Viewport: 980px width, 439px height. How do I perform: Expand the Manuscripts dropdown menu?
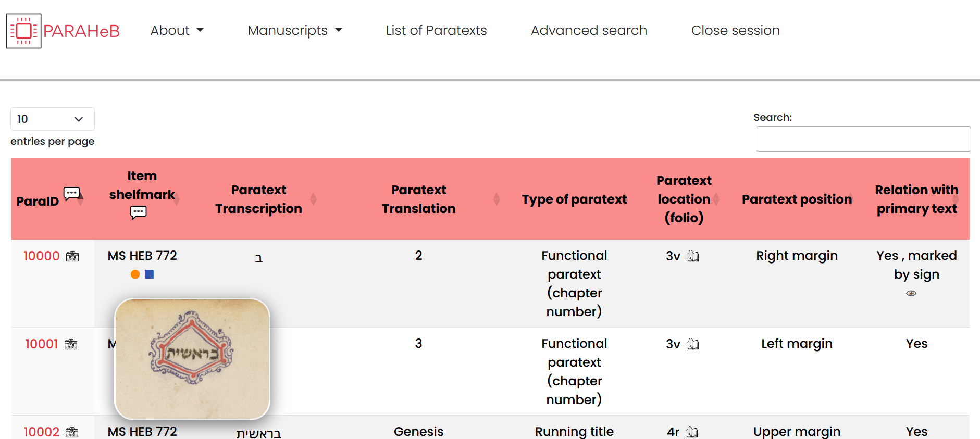[x=295, y=30]
